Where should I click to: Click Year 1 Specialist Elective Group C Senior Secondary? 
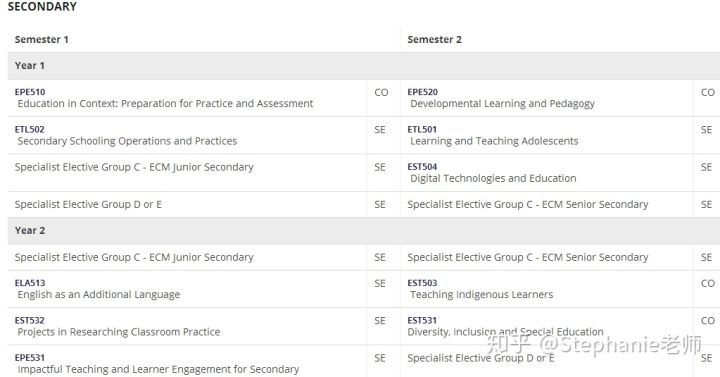tap(528, 204)
